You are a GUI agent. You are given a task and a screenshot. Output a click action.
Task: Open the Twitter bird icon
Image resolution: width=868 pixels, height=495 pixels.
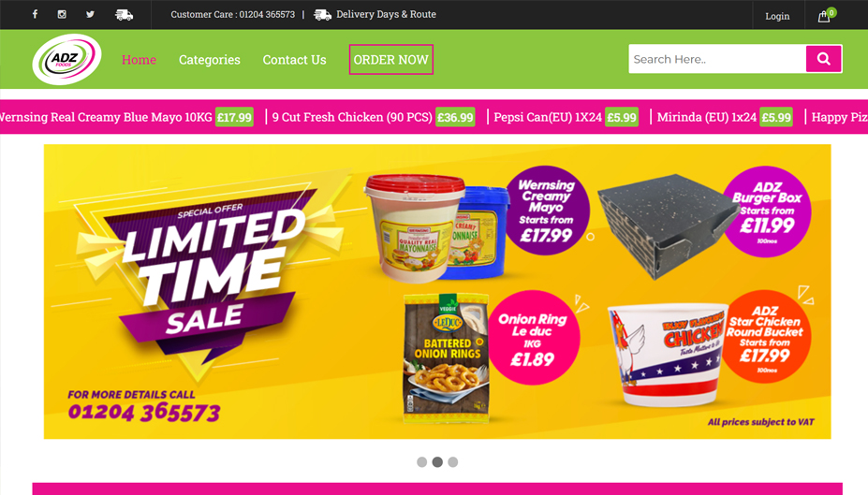pyautogui.click(x=90, y=14)
